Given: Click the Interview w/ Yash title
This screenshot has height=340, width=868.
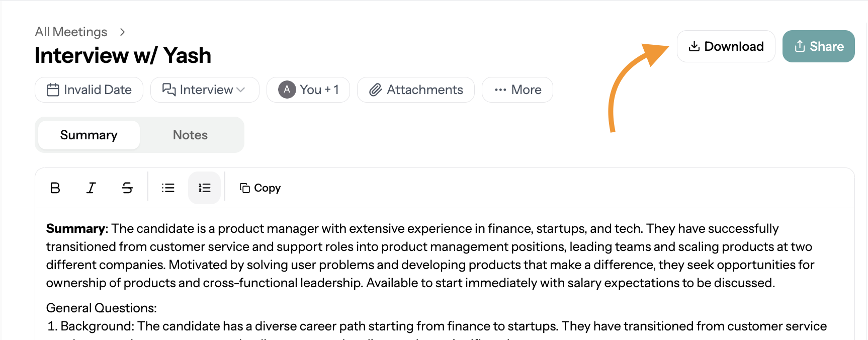Looking at the screenshot, I should (x=123, y=55).
